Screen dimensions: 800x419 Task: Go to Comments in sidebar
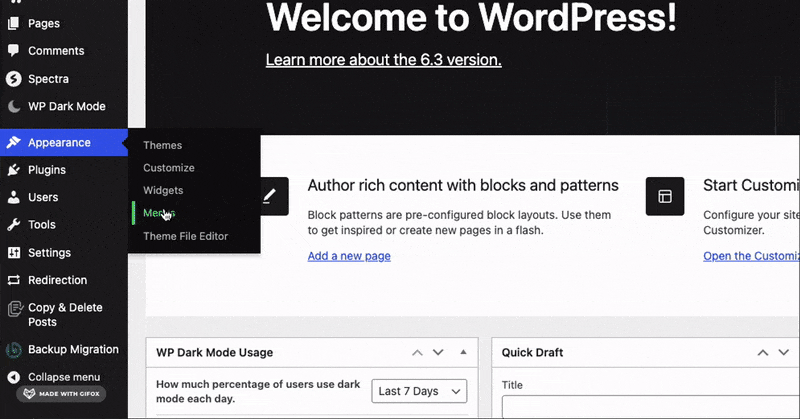point(56,51)
